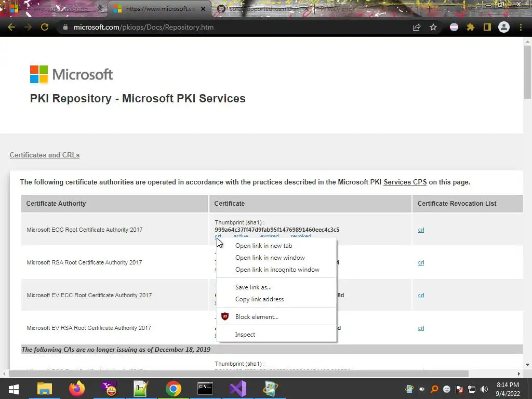This screenshot has height=399, width=532.
Task: Launch Firefox from the taskbar
Action: tap(77, 389)
